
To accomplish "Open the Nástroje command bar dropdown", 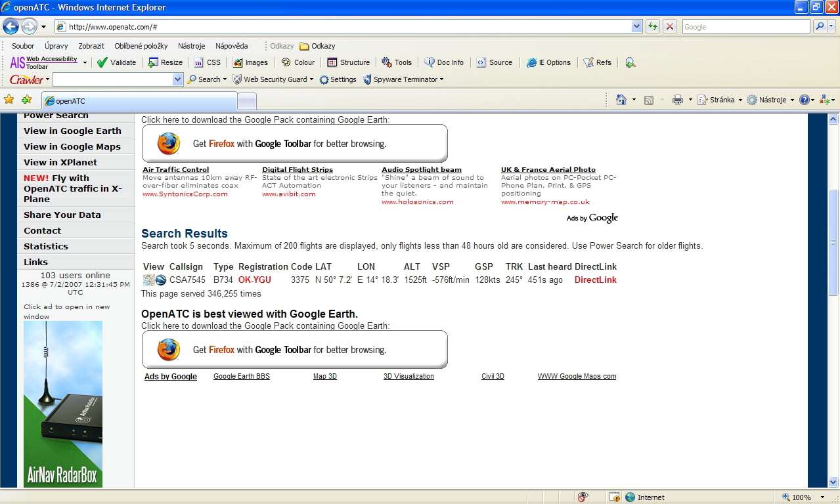I will (792, 100).
